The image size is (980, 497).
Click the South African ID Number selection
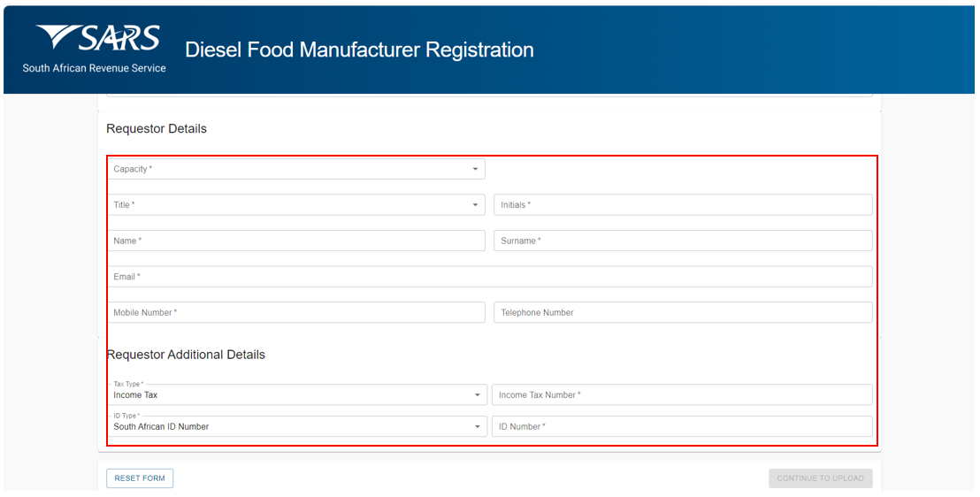pyautogui.click(x=161, y=427)
